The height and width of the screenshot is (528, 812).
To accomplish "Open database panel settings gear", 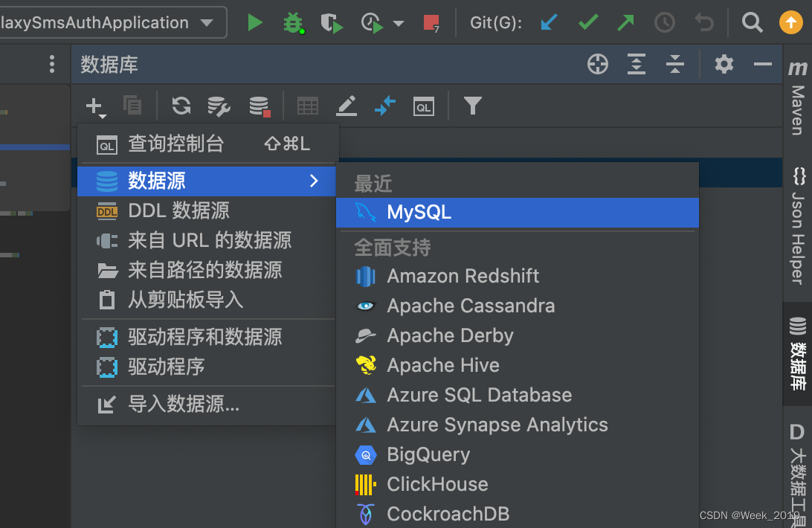I will click(724, 64).
